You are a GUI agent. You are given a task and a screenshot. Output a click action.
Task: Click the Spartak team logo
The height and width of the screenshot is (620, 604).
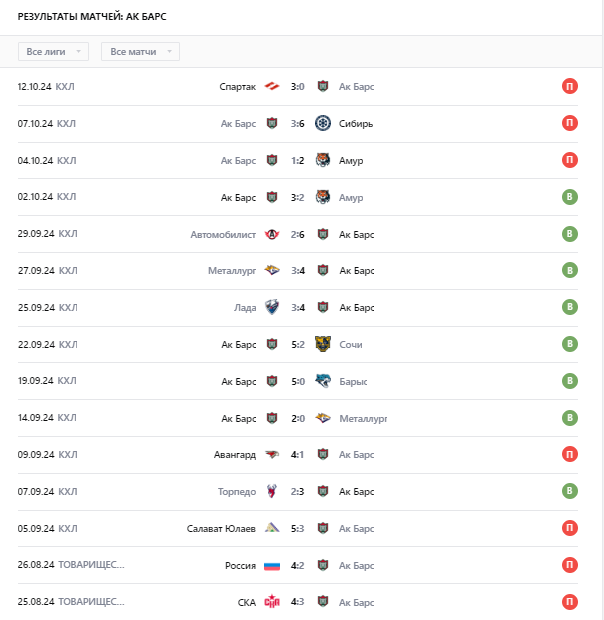(272, 87)
